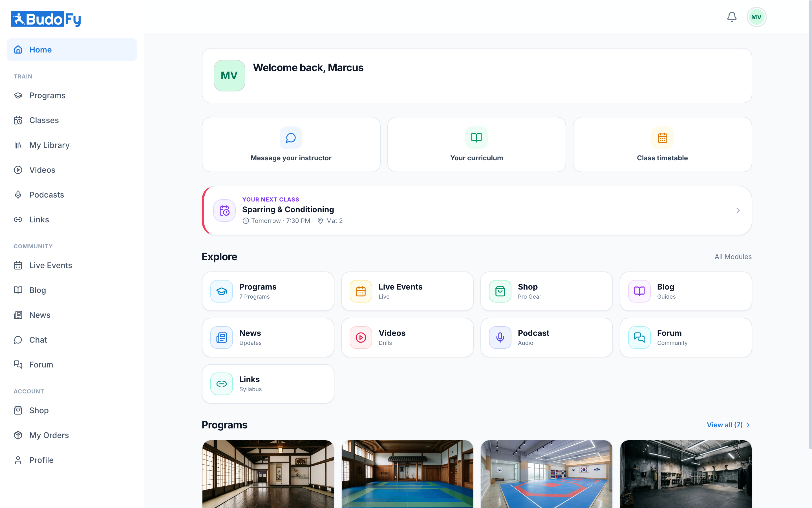Click the Forum bubbles sidebar icon

pos(18,365)
